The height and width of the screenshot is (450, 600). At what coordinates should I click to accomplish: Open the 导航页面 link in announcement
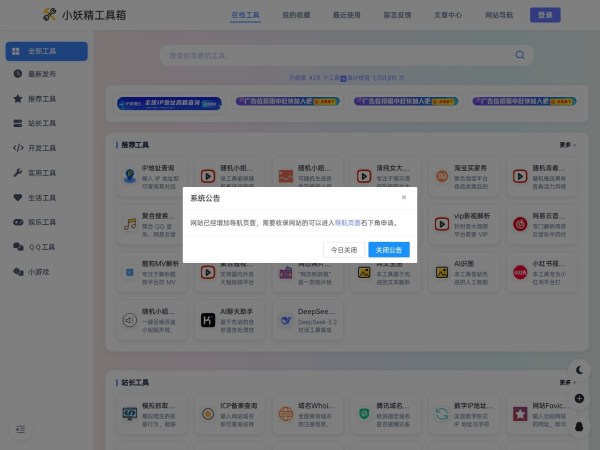click(347, 223)
